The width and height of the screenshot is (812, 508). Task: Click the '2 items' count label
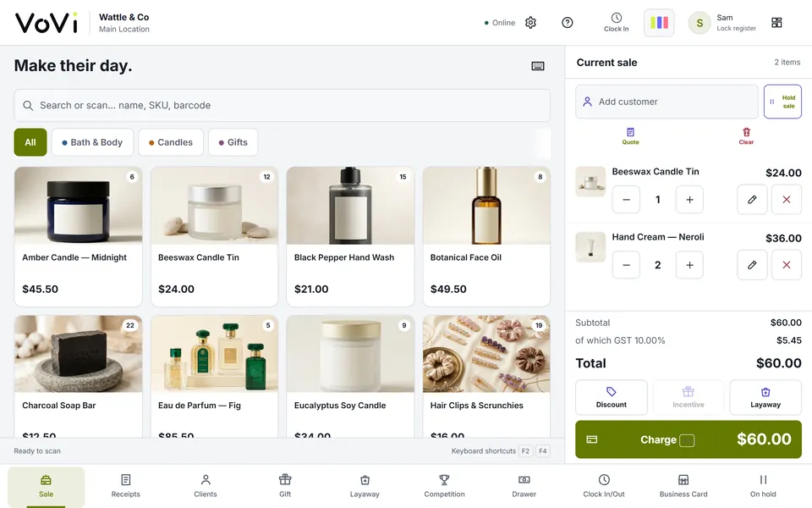coord(787,62)
